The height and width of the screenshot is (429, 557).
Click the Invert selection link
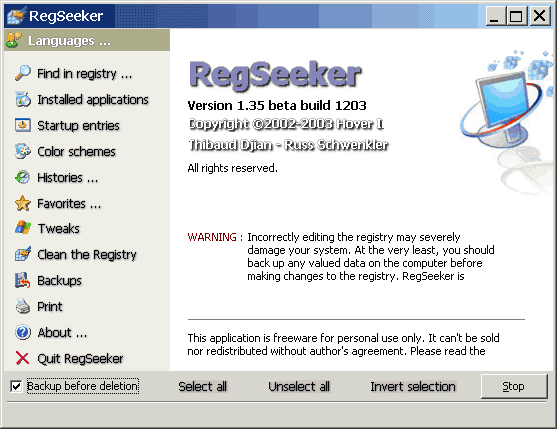tap(413, 386)
